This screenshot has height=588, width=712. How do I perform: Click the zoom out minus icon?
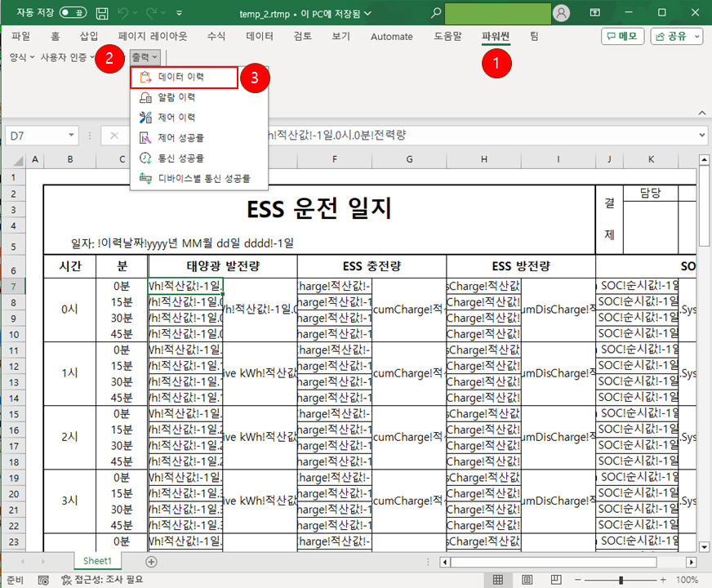click(578, 580)
